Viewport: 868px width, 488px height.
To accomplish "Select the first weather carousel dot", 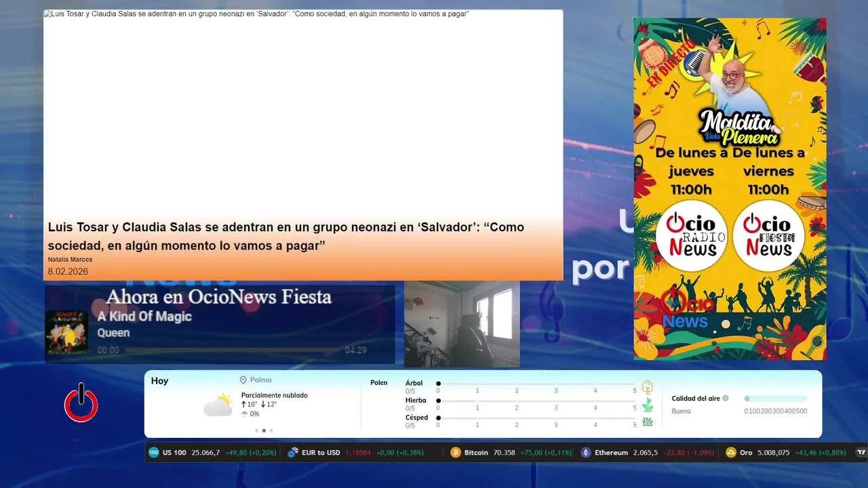I will (x=256, y=430).
